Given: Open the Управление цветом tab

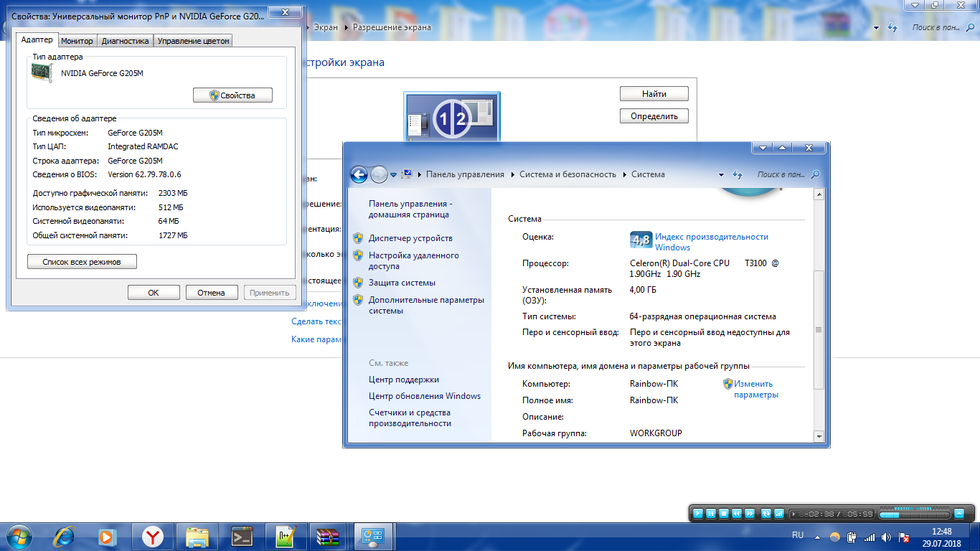Looking at the screenshot, I should 193,41.
